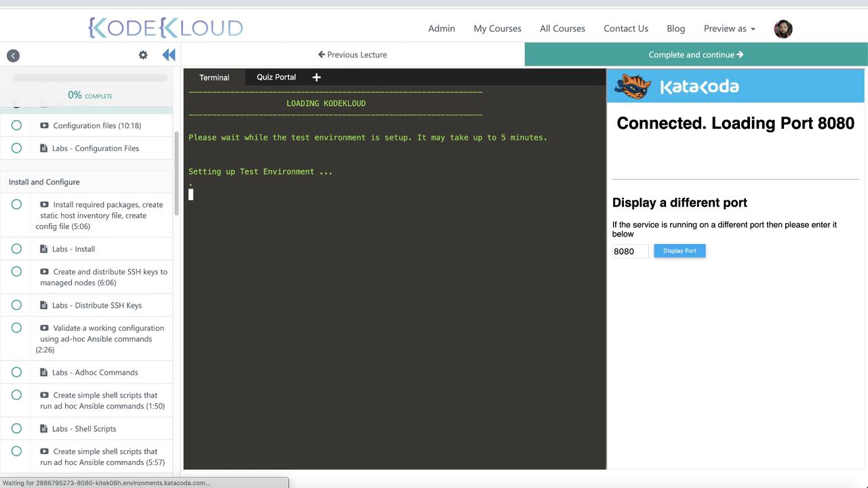The width and height of the screenshot is (868, 488).
Task: Open All Courses page
Action: 562,28
